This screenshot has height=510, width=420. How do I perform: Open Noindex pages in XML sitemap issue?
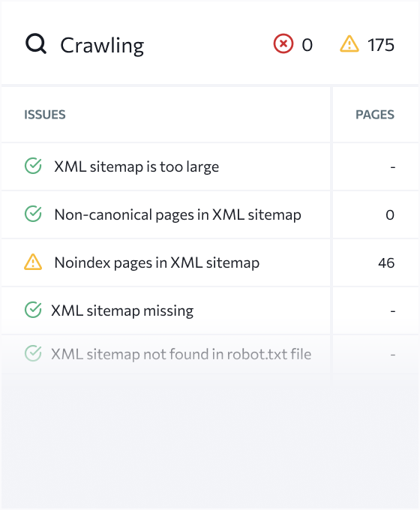click(157, 262)
